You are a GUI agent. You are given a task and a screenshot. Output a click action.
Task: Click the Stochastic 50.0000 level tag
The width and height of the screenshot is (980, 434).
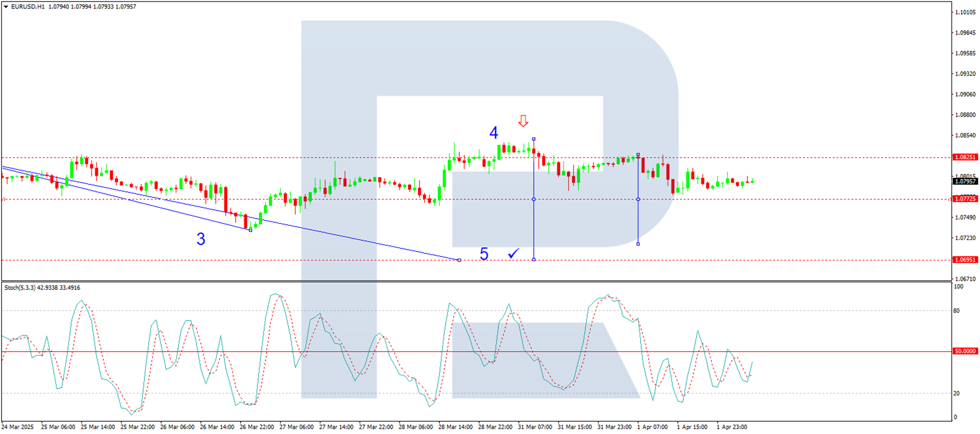(x=965, y=351)
